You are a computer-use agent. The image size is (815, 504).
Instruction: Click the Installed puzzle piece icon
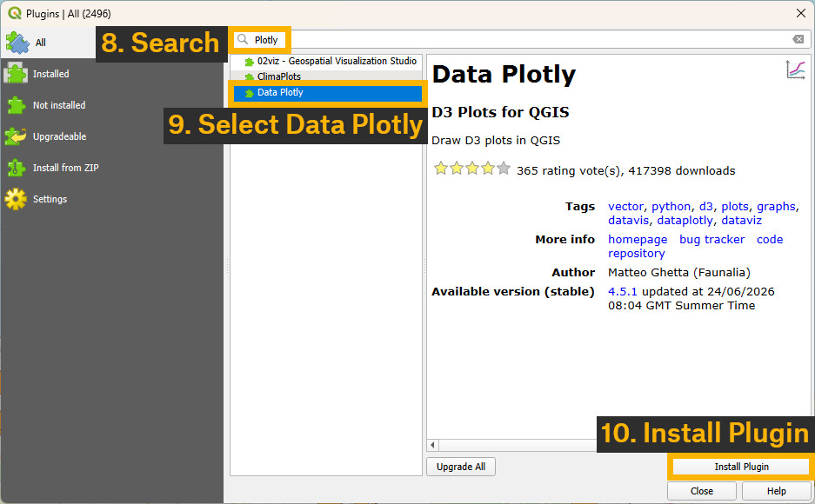pos(16,74)
